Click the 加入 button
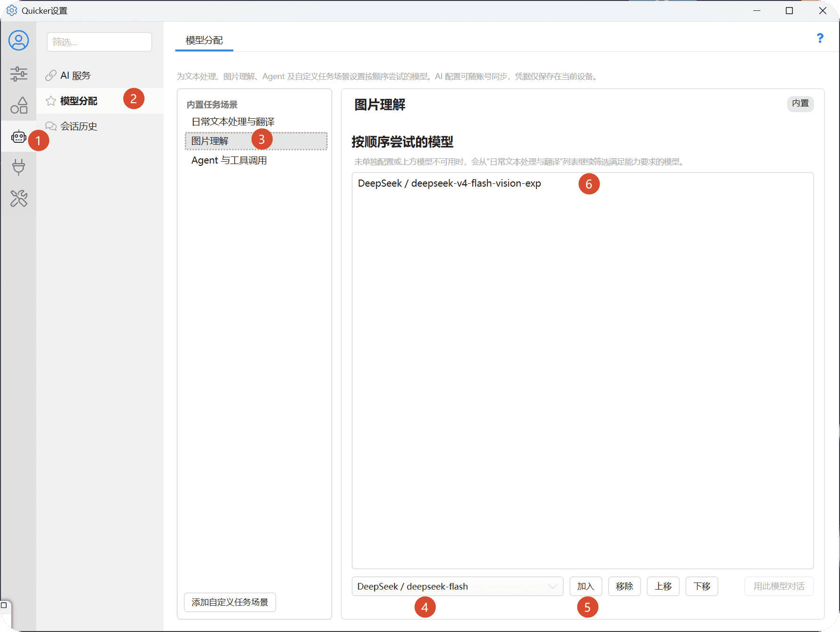This screenshot has width=840, height=632. coord(585,586)
